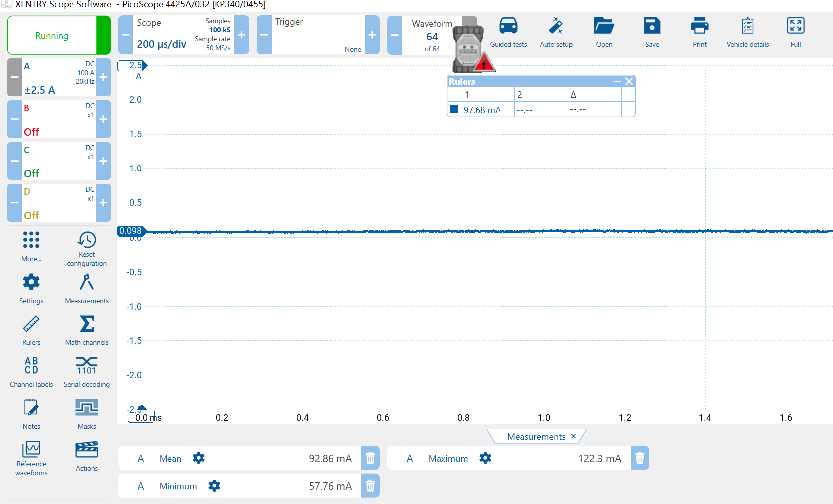Open the Masks tool
Image resolution: width=833 pixels, height=504 pixels.
(x=87, y=413)
